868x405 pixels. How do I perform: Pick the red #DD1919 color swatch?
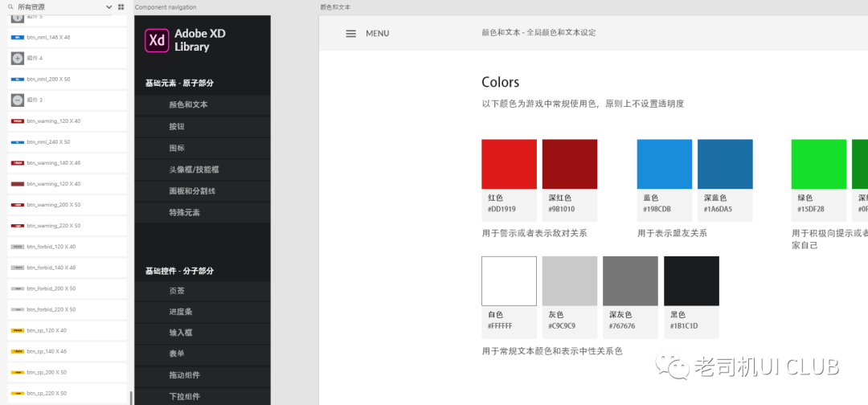tap(510, 164)
